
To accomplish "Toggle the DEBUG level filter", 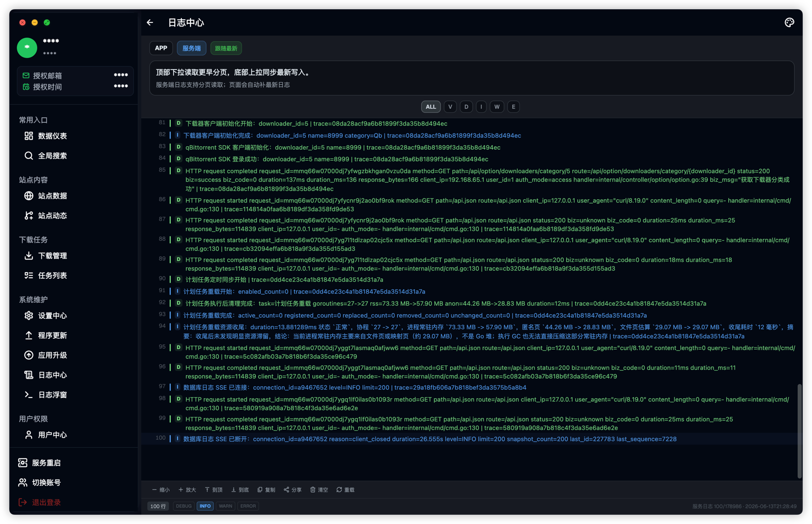I will (x=184, y=506).
